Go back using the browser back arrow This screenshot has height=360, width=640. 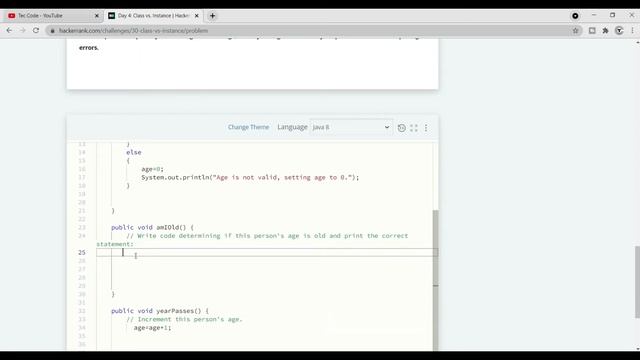point(9,31)
